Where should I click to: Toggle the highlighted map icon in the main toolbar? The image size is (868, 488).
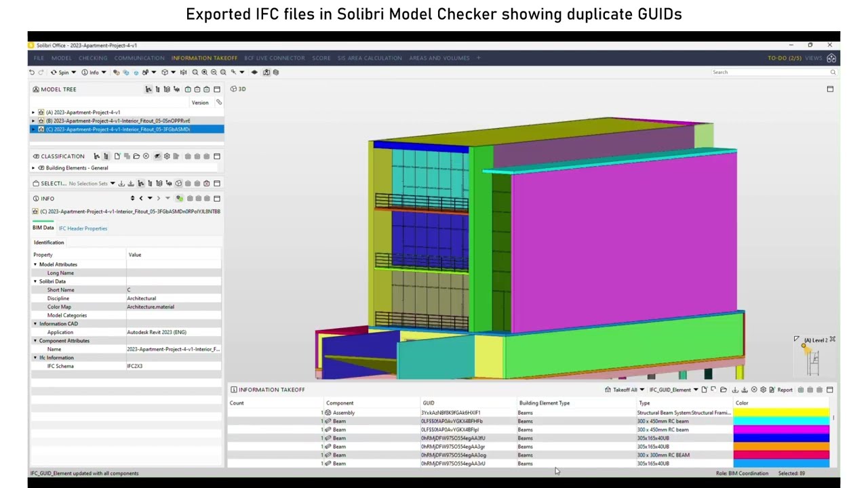pyautogui.click(x=267, y=73)
